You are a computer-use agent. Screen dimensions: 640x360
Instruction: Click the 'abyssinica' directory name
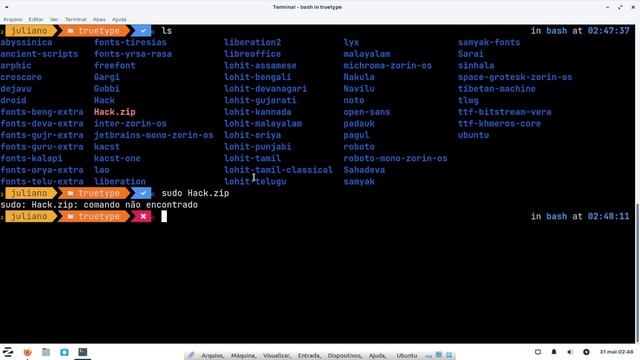point(27,42)
